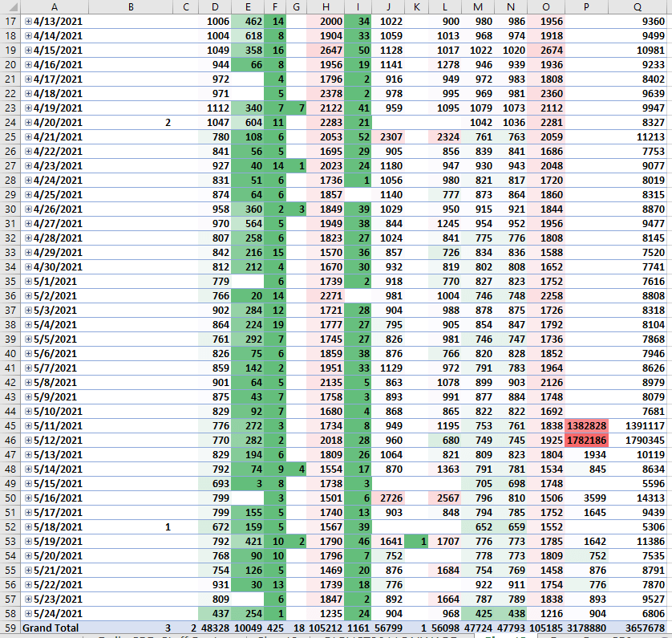This screenshot has width=672, height=638.
Task: Select the red cell showing 1782186
Action: [587, 439]
